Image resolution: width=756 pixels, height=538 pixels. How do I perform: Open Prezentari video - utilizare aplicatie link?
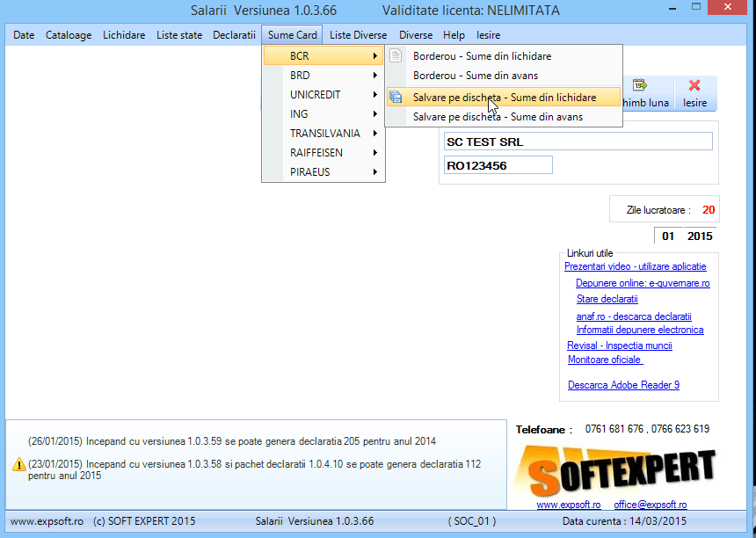pyautogui.click(x=635, y=266)
